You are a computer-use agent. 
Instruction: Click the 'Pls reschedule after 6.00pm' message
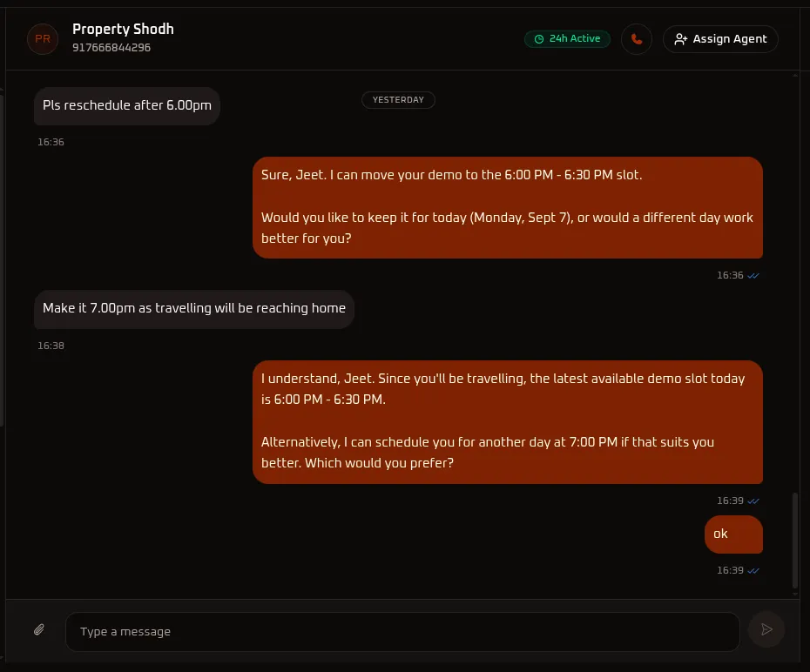click(127, 106)
